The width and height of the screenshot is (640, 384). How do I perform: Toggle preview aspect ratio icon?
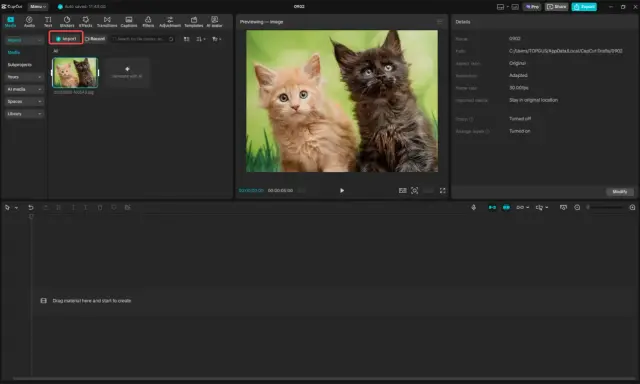point(402,191)
